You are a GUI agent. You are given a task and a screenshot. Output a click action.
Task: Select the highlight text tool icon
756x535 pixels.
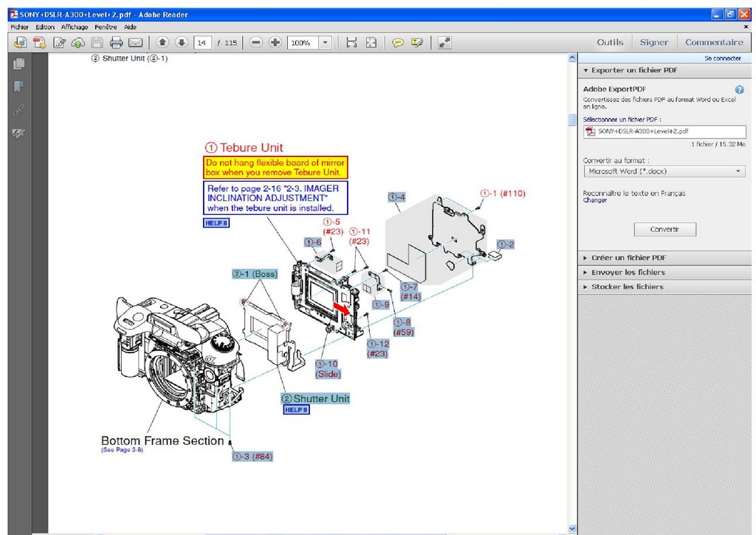click(x=417, y=43)
